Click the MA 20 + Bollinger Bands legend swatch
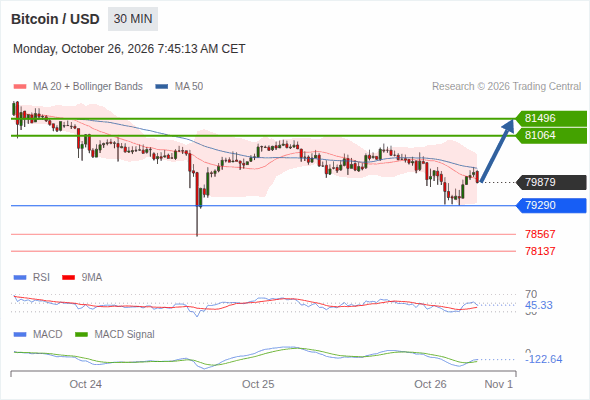Image resolution: width=590 pixels, height=400 pixels. point(20,87)
